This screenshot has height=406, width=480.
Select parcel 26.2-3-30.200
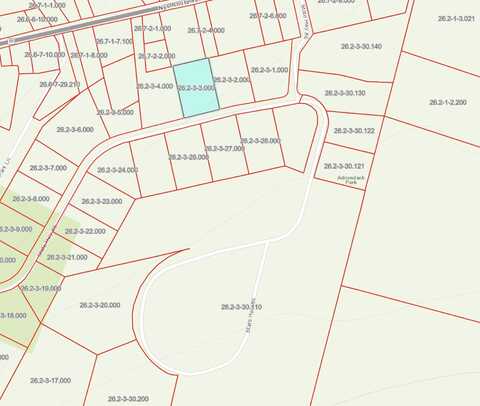pyautogui.click(x=128, y=399)
